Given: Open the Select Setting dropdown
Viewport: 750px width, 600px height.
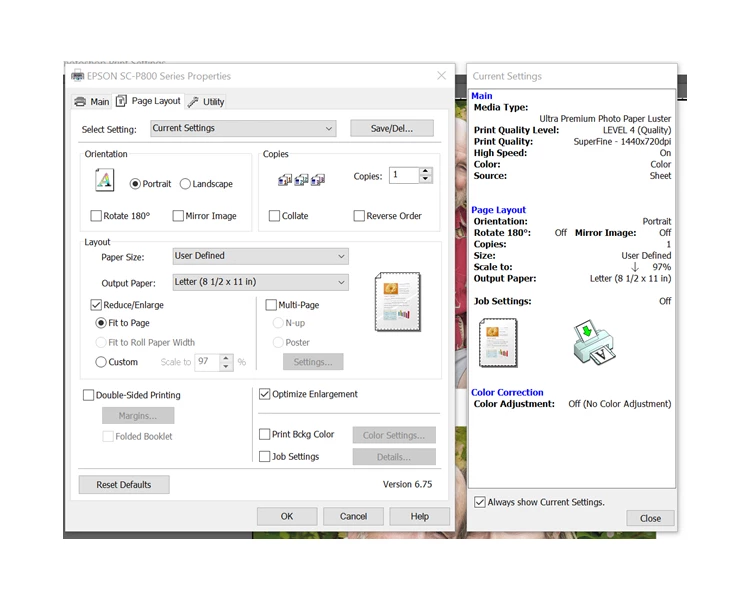Looking at the screenshot, I should point(243,128).
